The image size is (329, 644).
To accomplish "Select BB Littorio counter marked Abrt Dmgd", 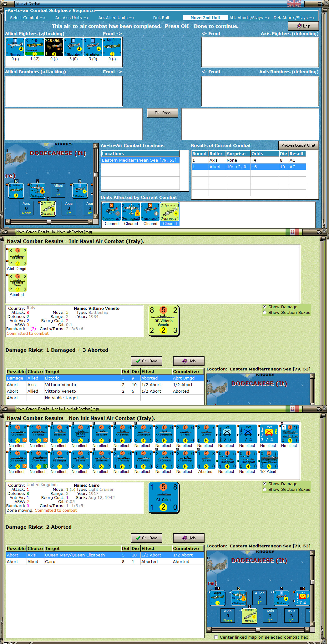I will [x=18, y=257].
